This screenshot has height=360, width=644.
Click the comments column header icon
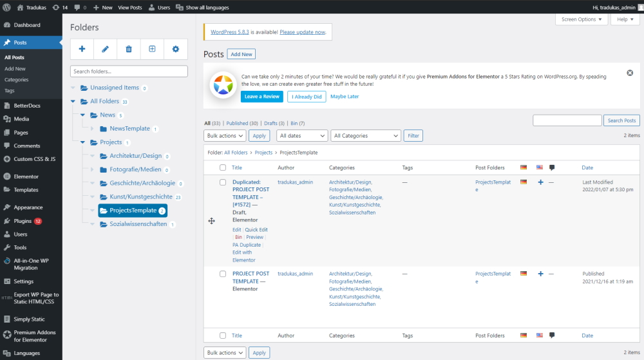pos(552,167)
